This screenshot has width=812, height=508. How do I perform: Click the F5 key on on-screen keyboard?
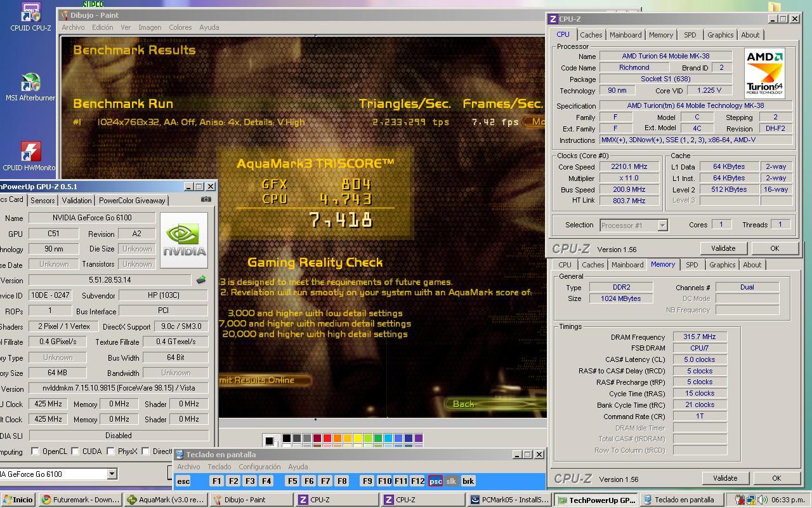[x=292, y=481]
